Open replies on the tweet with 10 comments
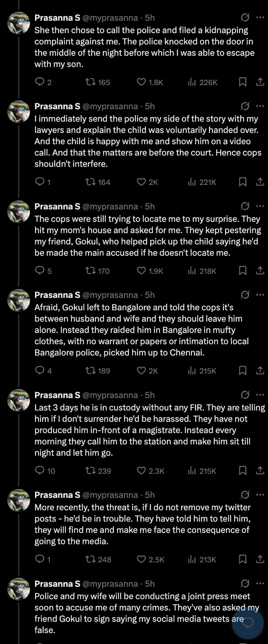The height and width of the screenshot is (644, 268). click(40, 471)
